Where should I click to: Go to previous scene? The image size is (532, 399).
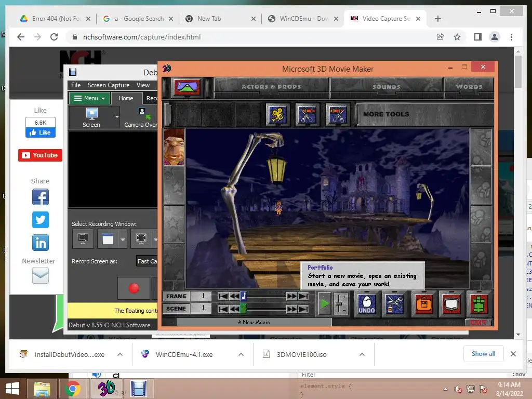tap(234, 309)
